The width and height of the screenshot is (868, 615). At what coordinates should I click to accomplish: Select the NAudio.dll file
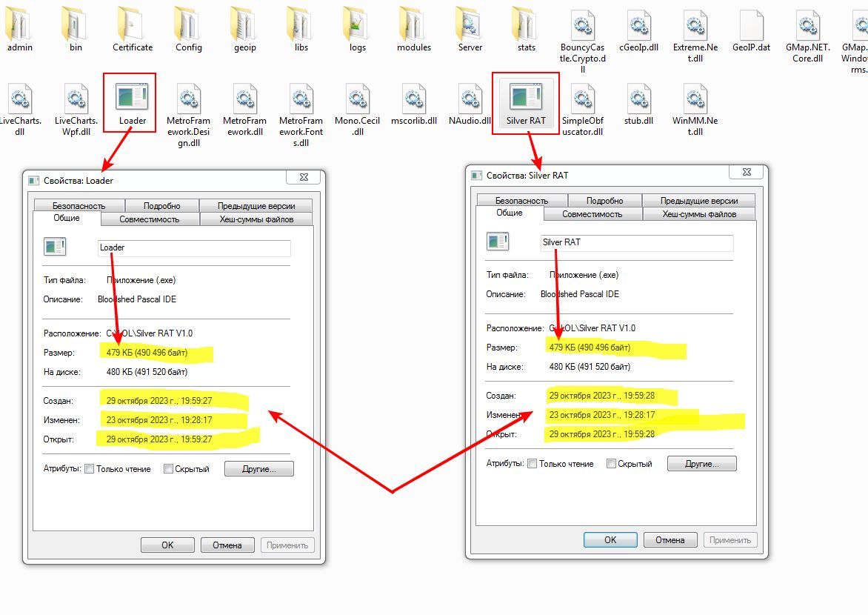click(x=470, y=104)
